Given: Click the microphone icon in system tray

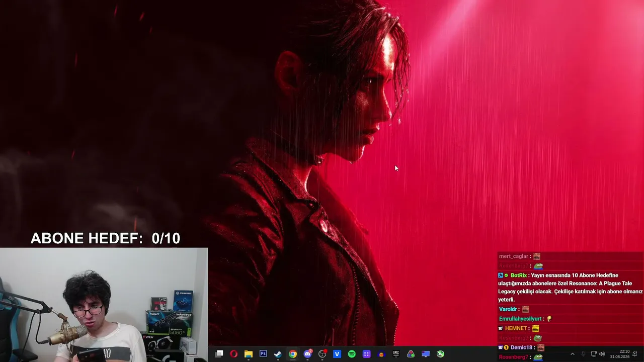Looking at the screenshot, I should click(583, 354).
